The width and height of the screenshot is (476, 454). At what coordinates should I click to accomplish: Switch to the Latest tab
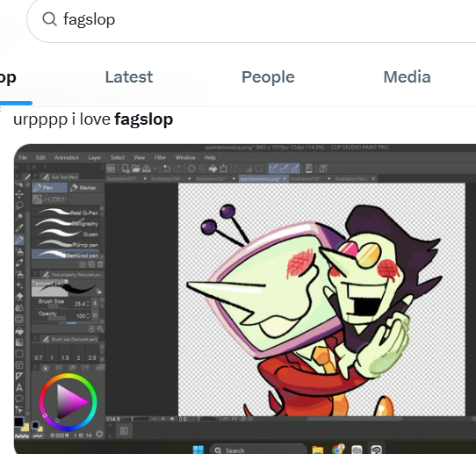coord(129,77)
